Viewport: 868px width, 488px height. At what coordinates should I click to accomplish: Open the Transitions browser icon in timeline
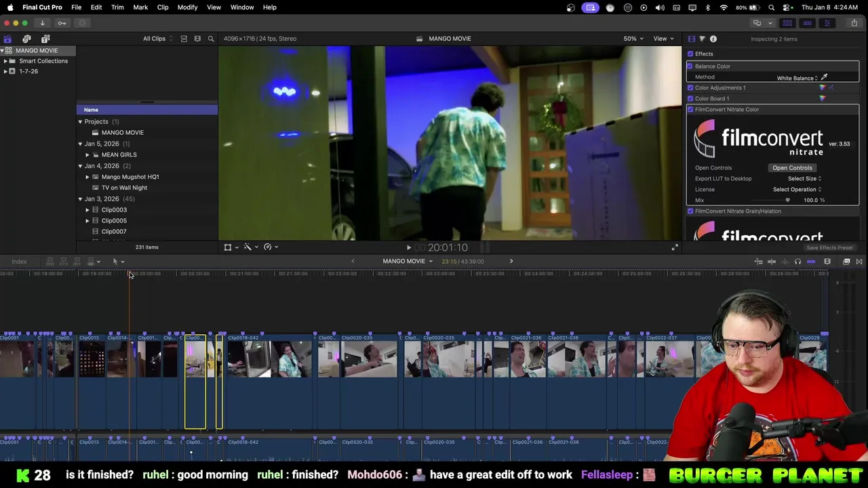click(859, 262)
